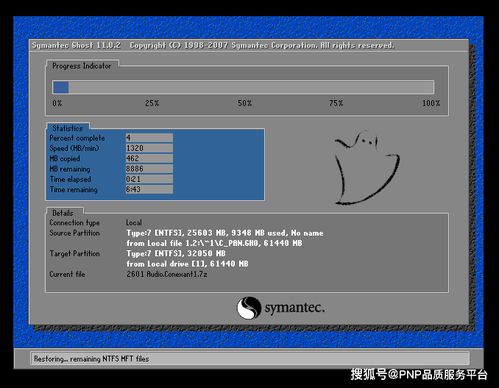Click the Restoring NTFS MFT files status bar
The height and width of the screenshot is (388, 499).
coord(250,359)
